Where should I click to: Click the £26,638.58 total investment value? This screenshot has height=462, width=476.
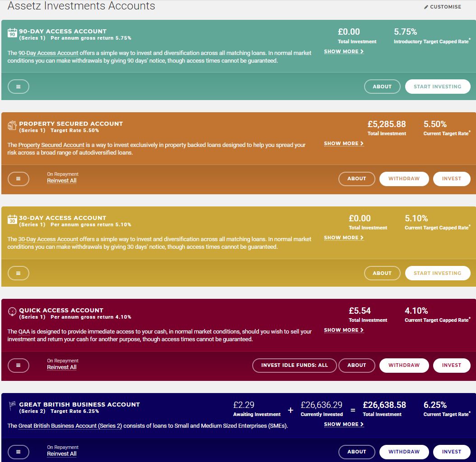(384, 405)
